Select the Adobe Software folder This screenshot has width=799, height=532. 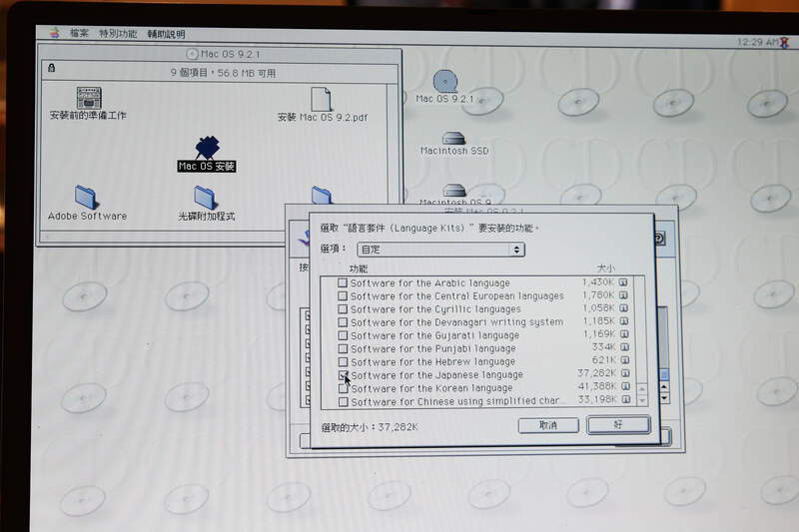click(87, 203)
